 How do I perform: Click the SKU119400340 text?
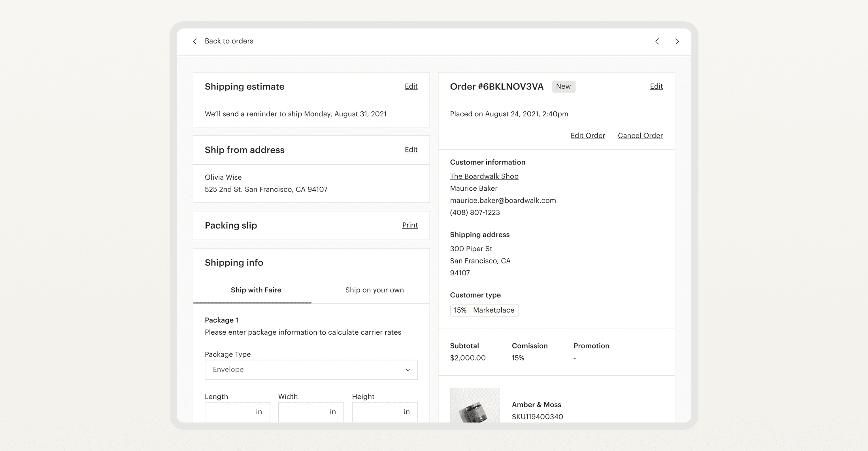click(537, 417)
